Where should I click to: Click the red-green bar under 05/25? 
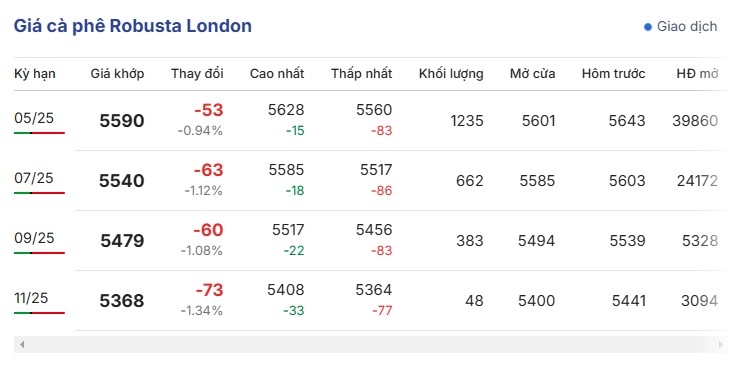coord(39,133)
